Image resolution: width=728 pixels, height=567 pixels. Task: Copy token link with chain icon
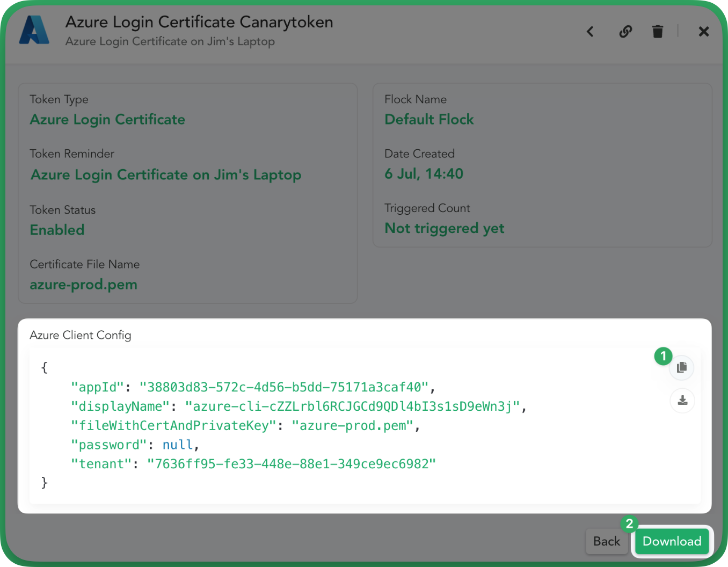[625, 32]
